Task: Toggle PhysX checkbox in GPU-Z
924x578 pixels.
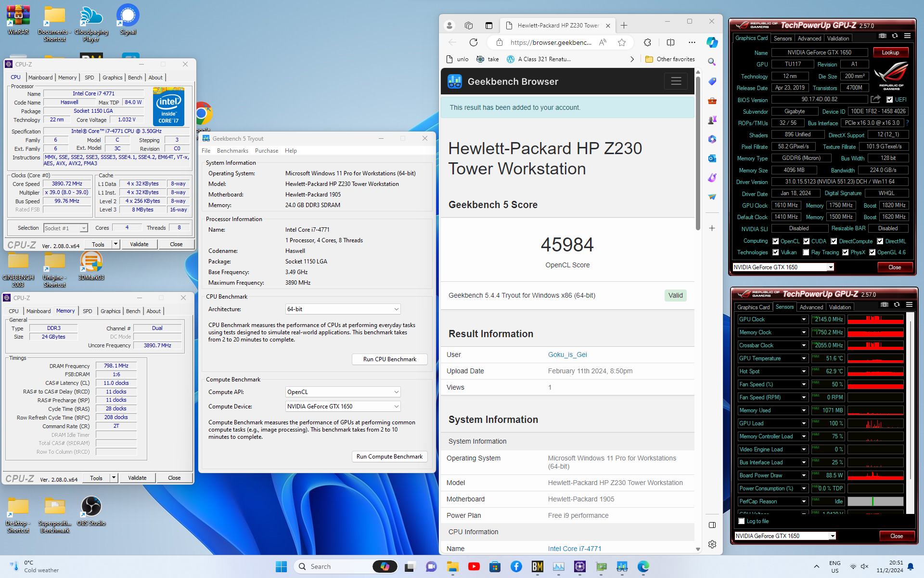Action: pos(845,252)
